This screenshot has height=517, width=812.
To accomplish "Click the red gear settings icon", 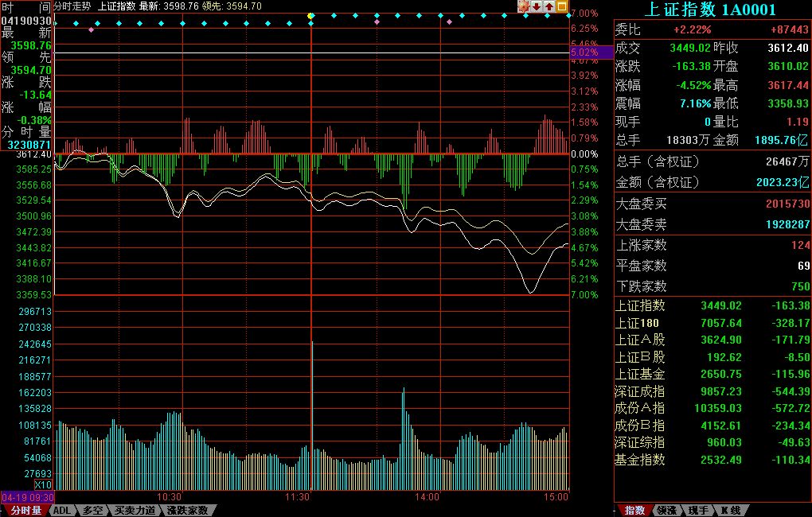I will (524, 6).
